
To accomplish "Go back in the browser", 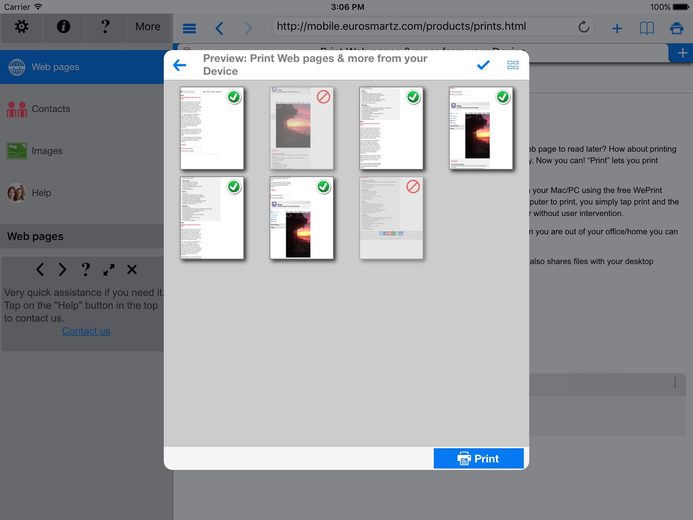I will coord(219,29).
